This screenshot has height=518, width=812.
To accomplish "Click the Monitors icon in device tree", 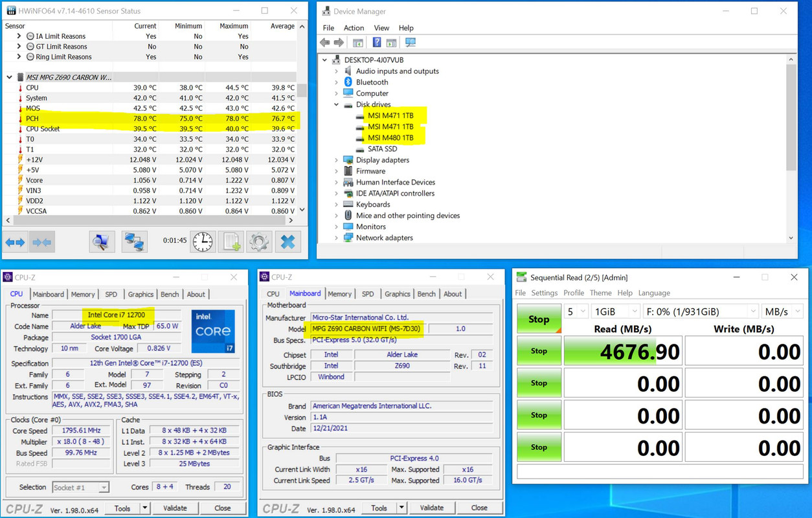I will (x=348, y=227).
